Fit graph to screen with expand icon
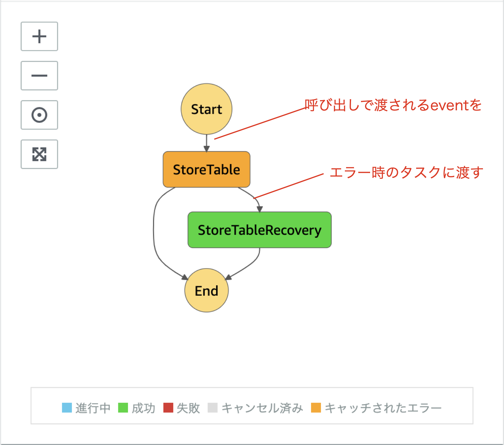The width and height of the screenshot is (504, 445). [39, 154]
